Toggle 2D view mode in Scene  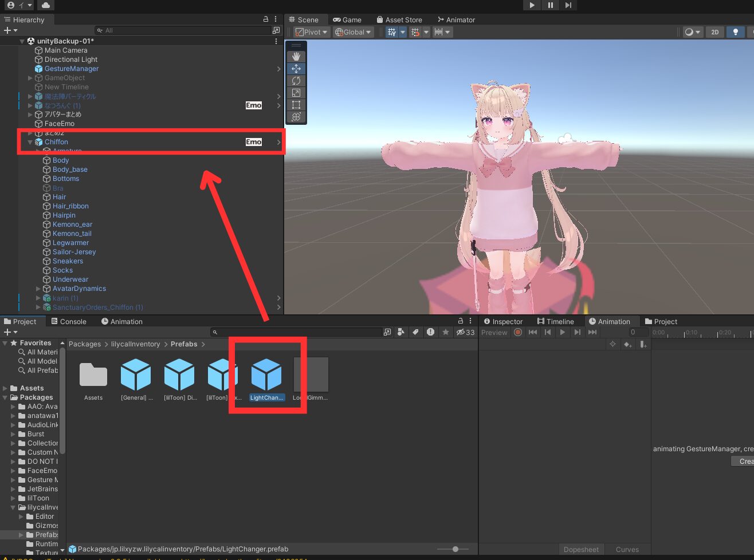pyautogui.click(x=714, y=32)
